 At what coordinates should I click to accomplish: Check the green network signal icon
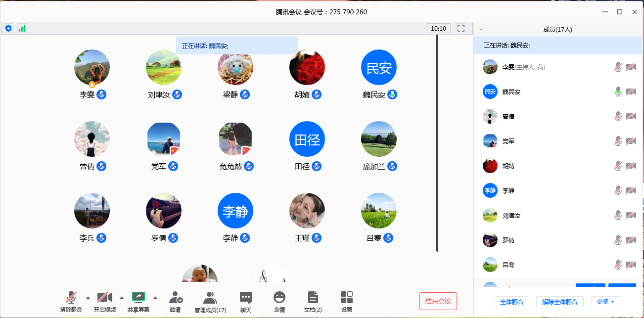22,28
